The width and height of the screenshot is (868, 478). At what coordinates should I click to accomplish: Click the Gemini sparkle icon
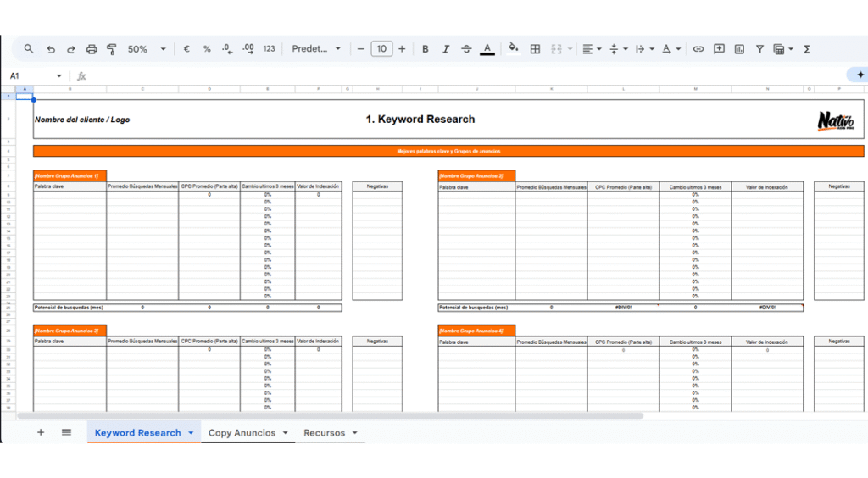(x=860, y=75)
